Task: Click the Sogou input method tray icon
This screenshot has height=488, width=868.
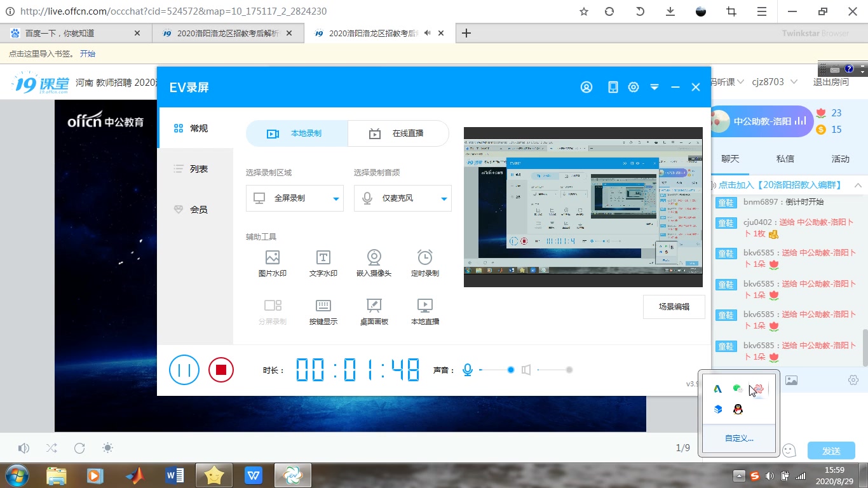Action: point(754,476)
